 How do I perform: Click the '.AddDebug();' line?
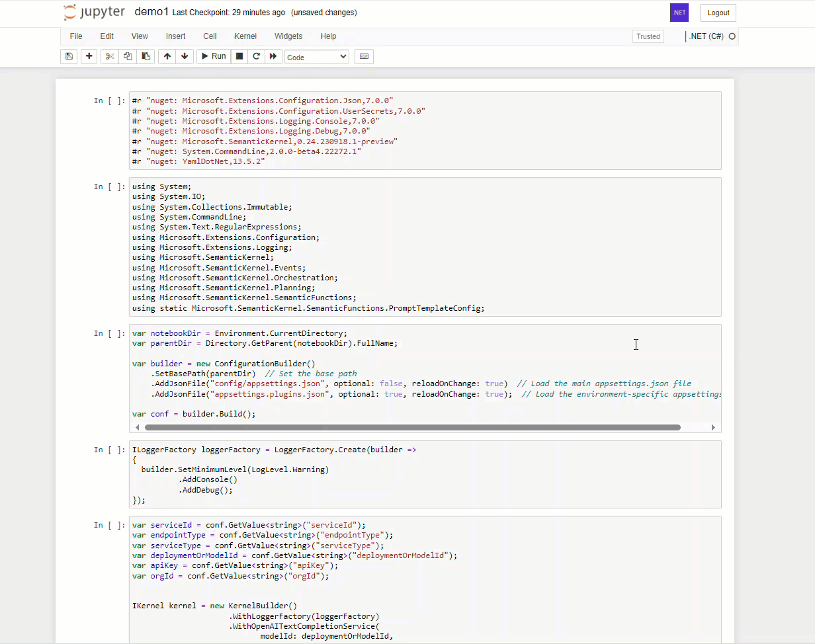click(x=206, y=490)
